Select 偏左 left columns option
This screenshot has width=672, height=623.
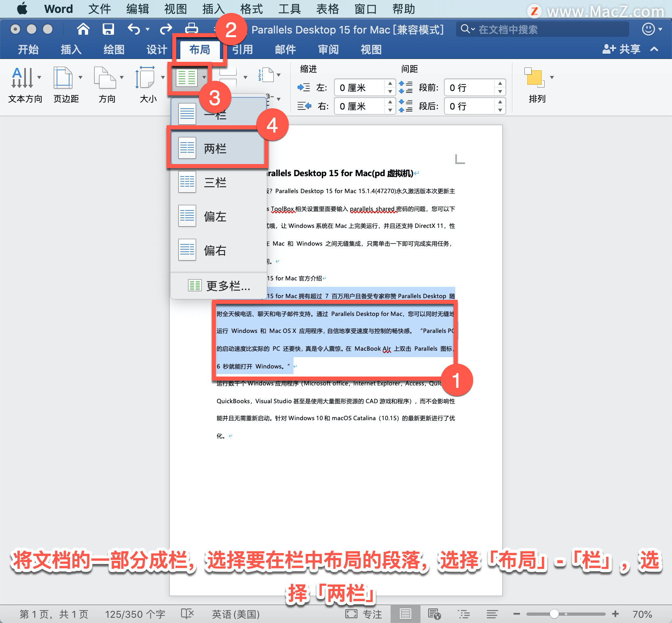click(x=218, y=216)
